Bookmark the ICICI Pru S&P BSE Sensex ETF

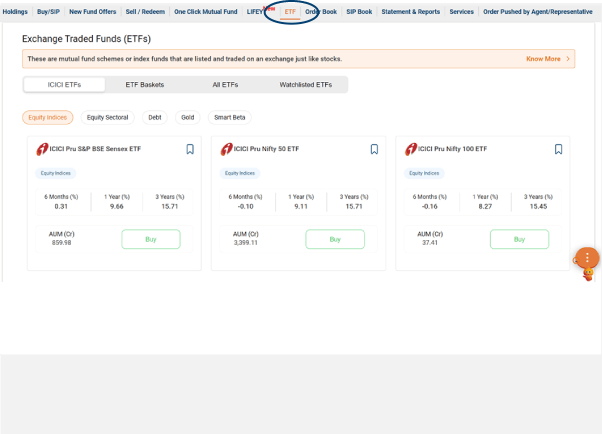(190, 149)
